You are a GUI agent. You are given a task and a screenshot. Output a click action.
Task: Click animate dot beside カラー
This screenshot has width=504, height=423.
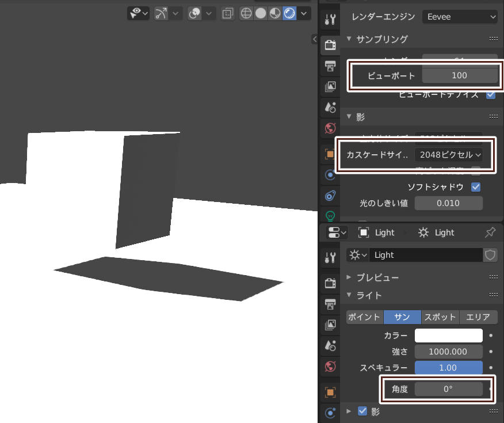tap(491, 336)
